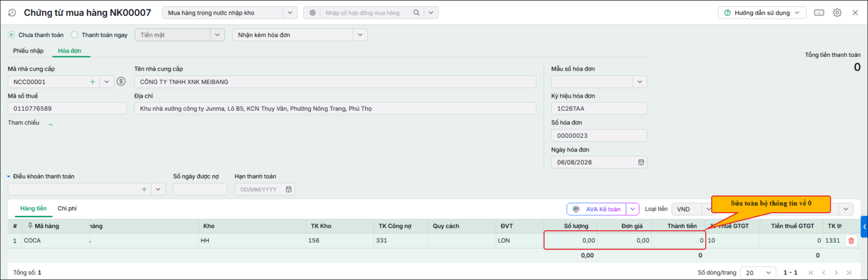Click the keyboard shortcuts icon

[x=819, y=12]
